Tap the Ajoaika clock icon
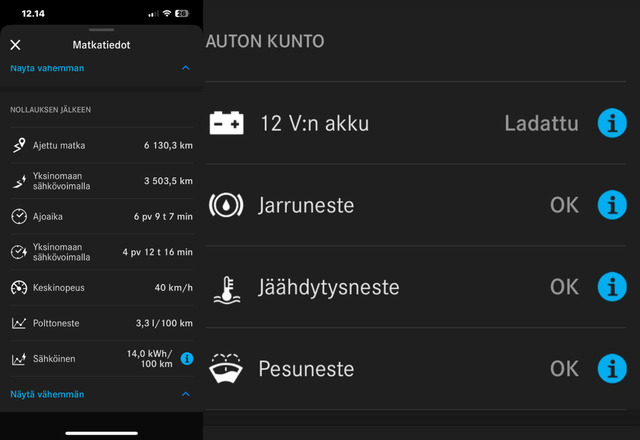The width and height of the screenshot is (640, 440). point(19,216)
